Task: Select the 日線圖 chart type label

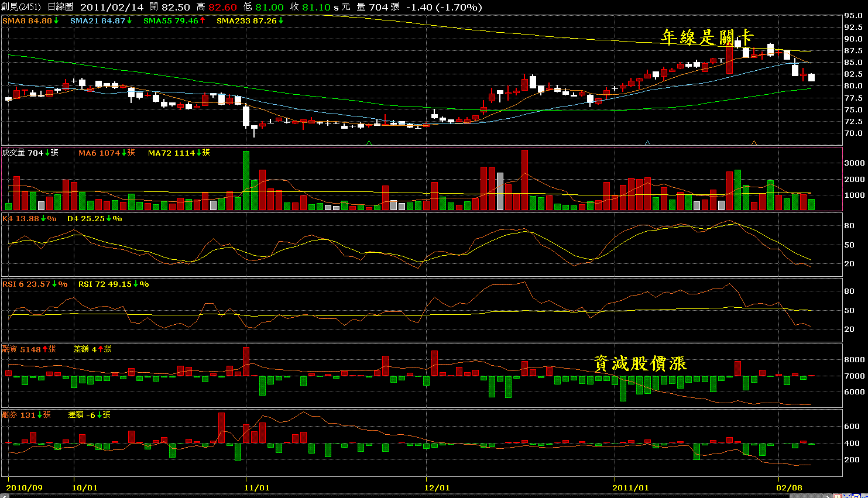Action: point(60,7)
